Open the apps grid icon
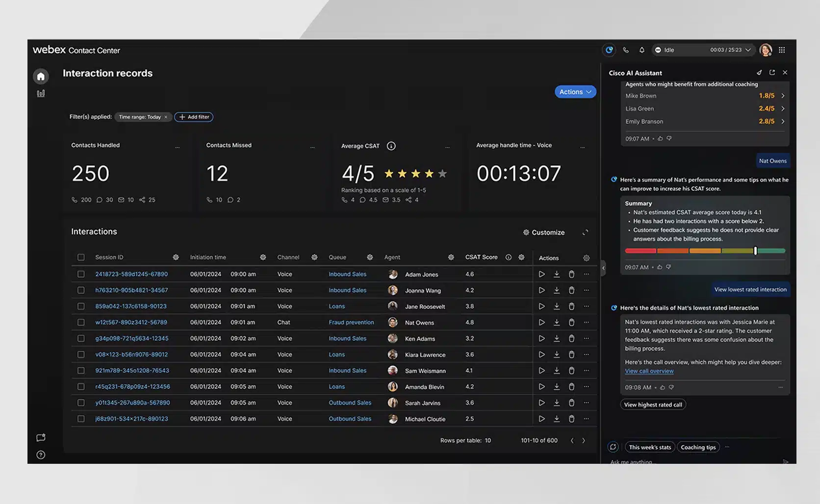 click(x=782, y=50)
